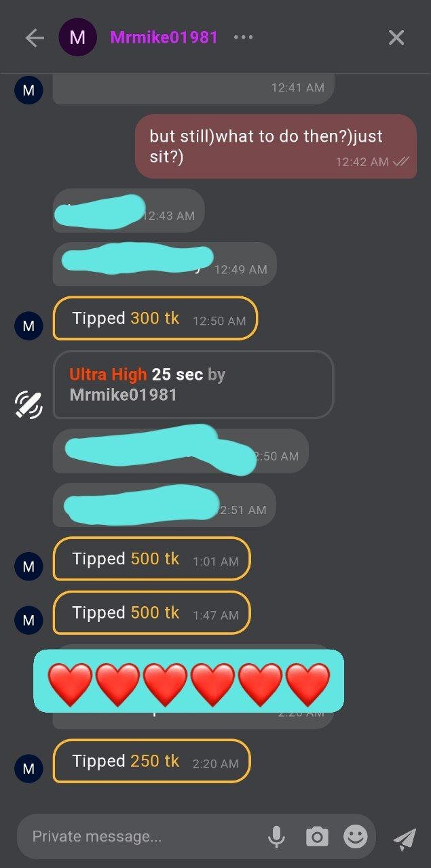Tap the microphone voice message icon

pos(276,837)
